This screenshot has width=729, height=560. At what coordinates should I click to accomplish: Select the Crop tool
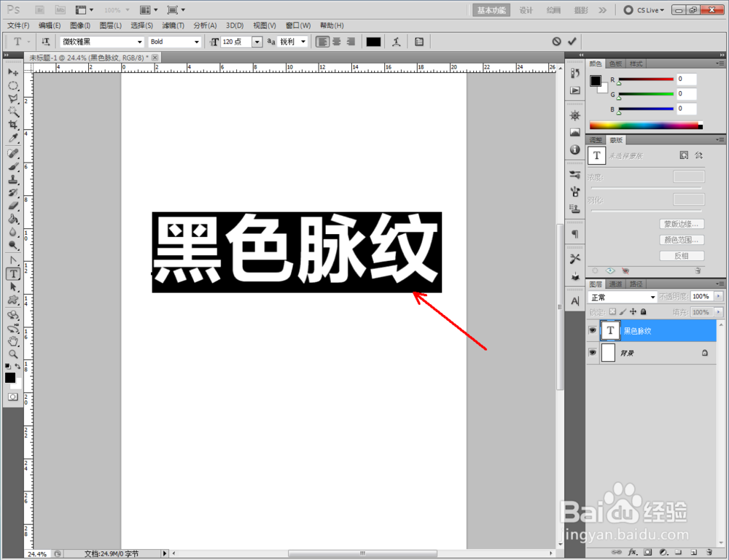[x=13, y=125]
